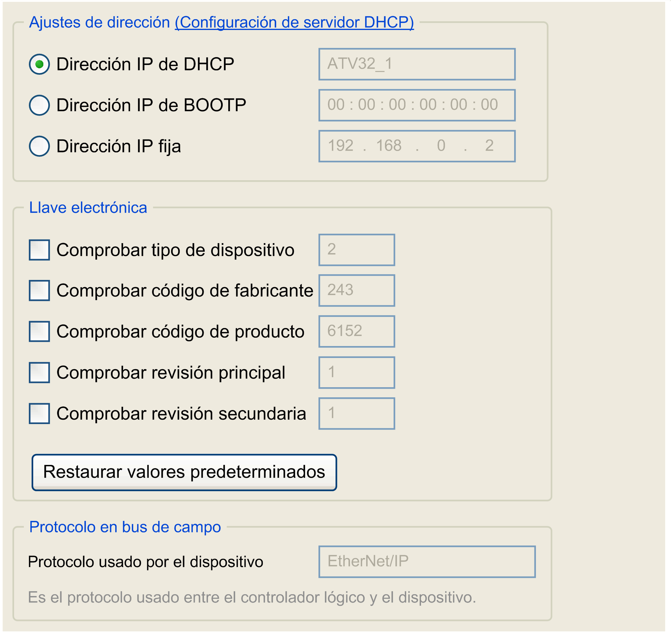Click the manufacturer code field showing 243
This screenshot has height=635, width=672.
(356, 290)
